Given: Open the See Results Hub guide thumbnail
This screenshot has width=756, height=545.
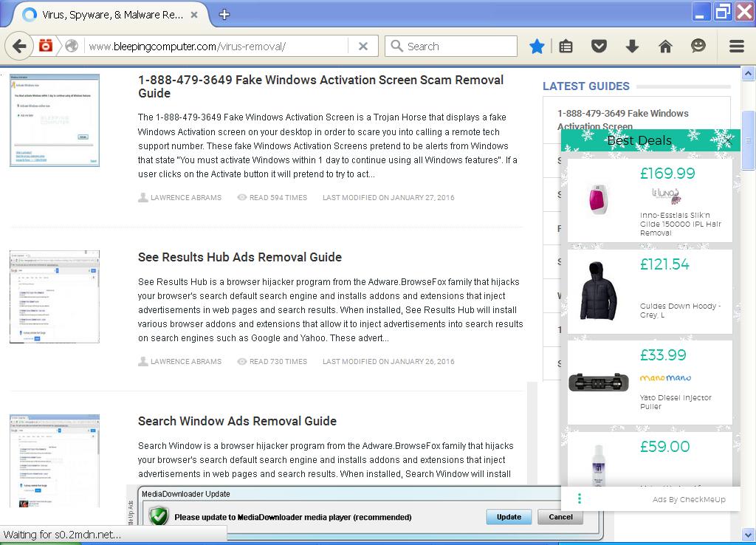Looking at the screenshot, I should coord(55,297).
